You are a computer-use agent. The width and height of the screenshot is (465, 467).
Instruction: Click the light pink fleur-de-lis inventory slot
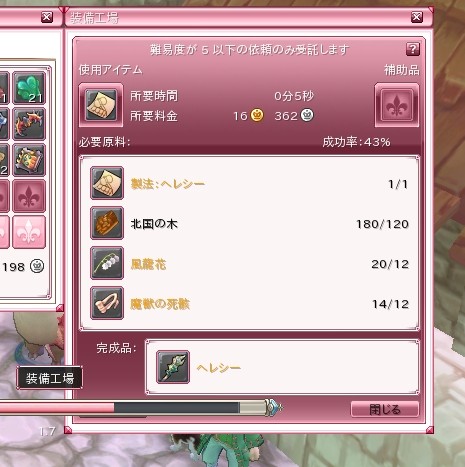(x=29, y=232)
